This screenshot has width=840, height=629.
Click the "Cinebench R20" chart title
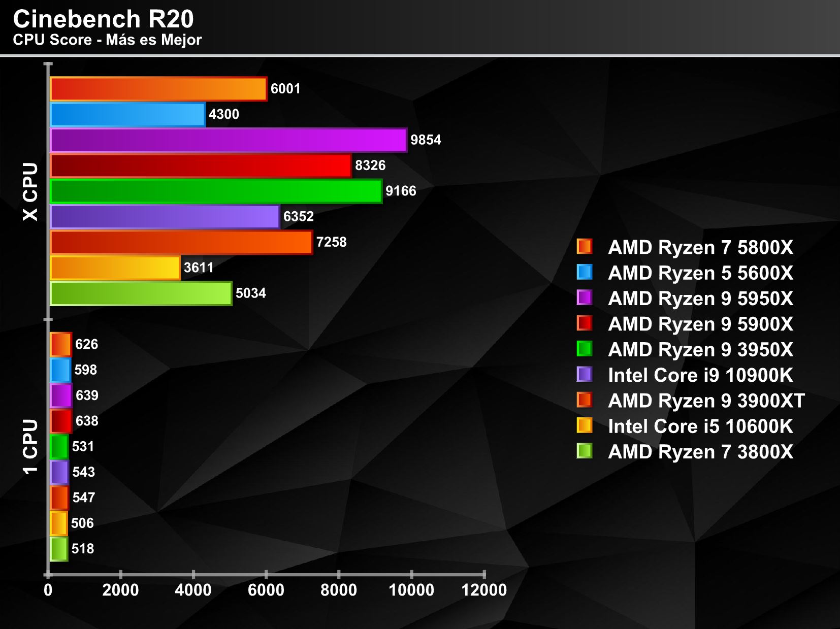click(x=103, y=19)
